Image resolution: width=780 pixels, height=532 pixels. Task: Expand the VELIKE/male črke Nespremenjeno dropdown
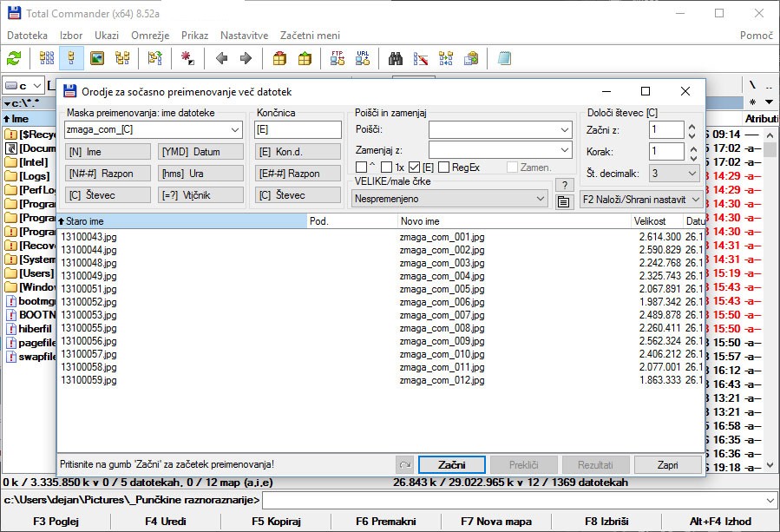(449, 199)
